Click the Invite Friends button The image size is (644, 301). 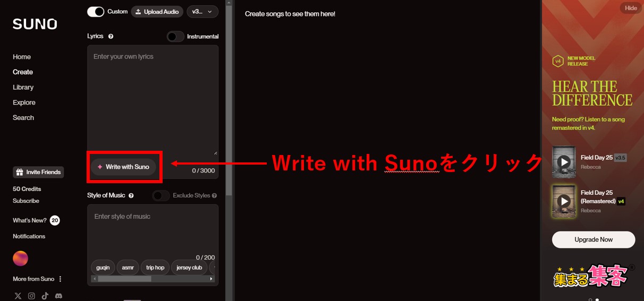(38, 172)
